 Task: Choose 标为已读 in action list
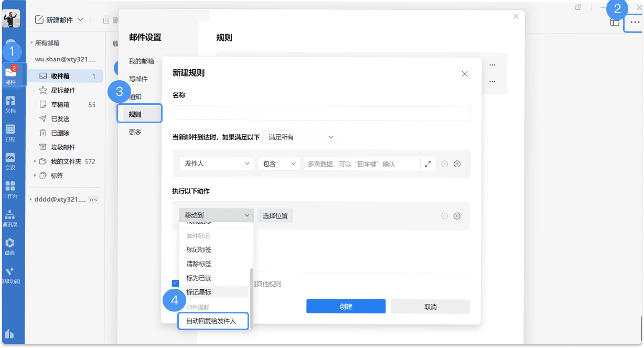pos(199,278)
